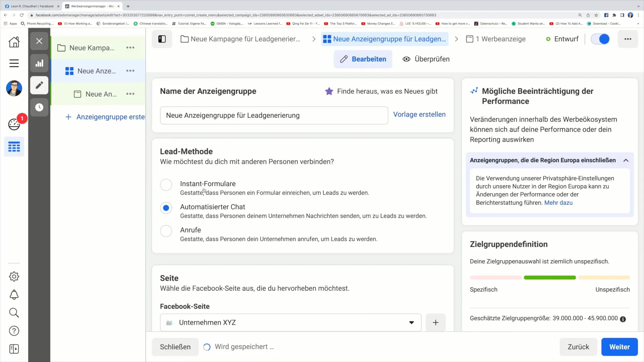Select the search icon in sidebar
Screen dimensions: 644x362
14,313
